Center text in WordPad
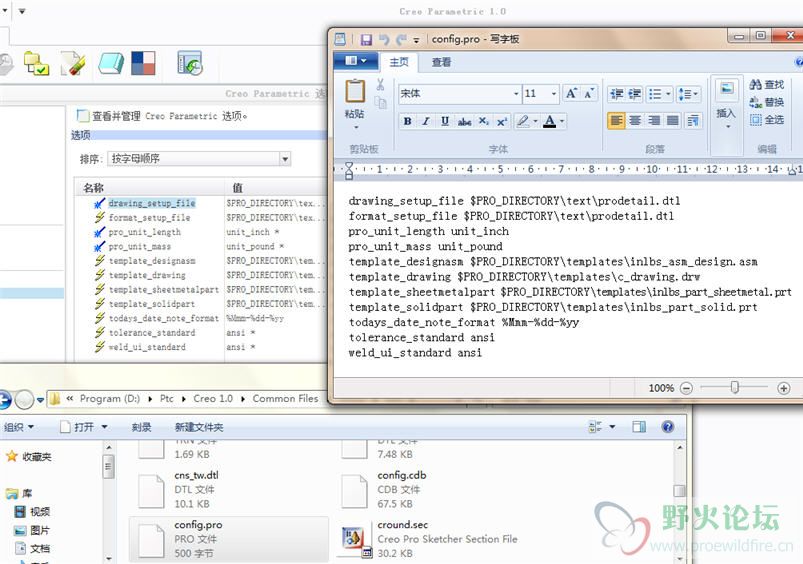This screenshot has width=803, height=564. 635,120
